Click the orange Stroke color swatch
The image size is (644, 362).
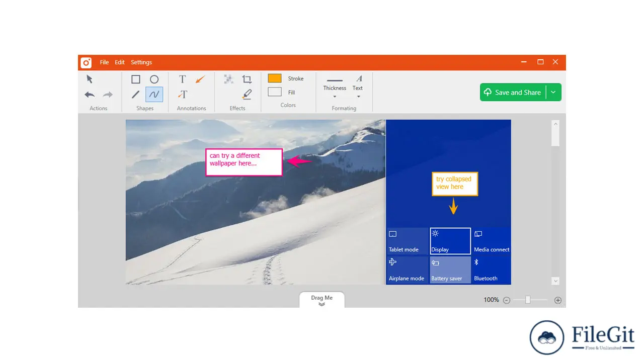pos(275,78)
